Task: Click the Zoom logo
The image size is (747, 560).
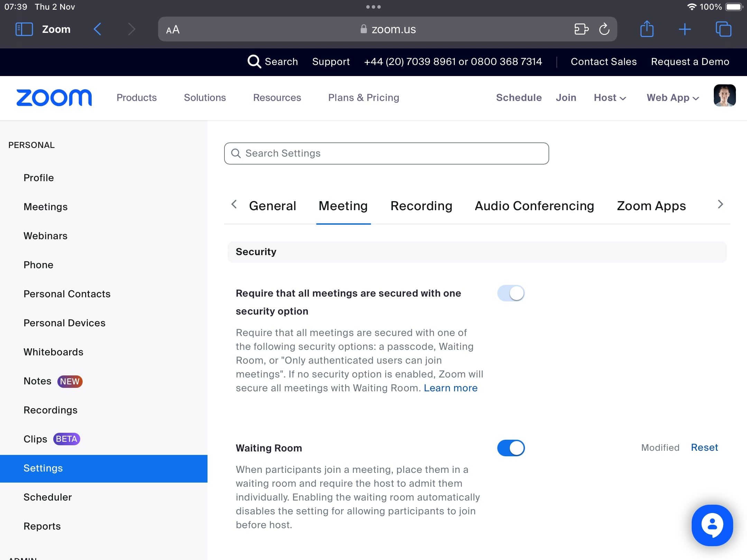Action: [x=54, y=97]
